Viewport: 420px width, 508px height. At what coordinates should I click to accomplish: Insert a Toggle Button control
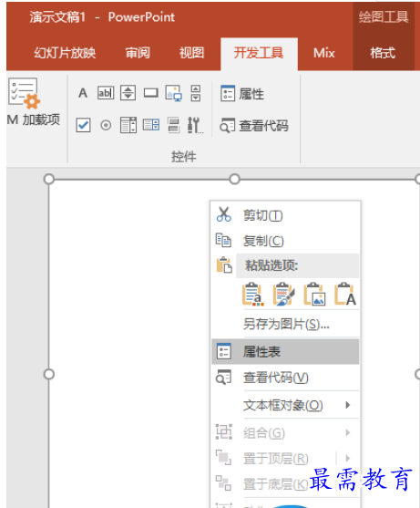pos(173,125)
